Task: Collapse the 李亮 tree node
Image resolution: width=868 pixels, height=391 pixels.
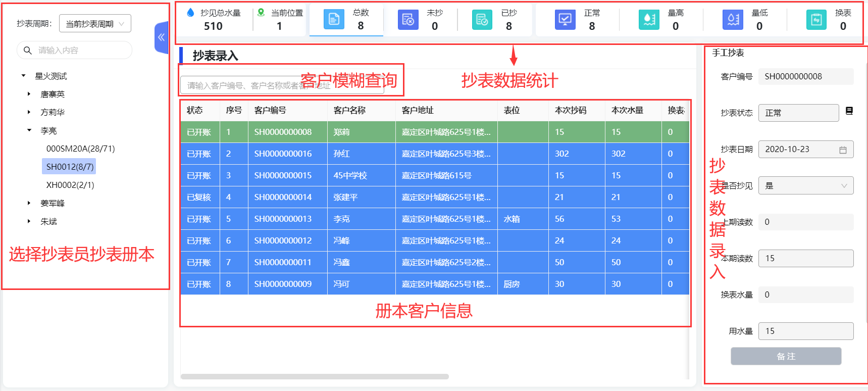Action: pyautogui.click(x=29, y=130)
